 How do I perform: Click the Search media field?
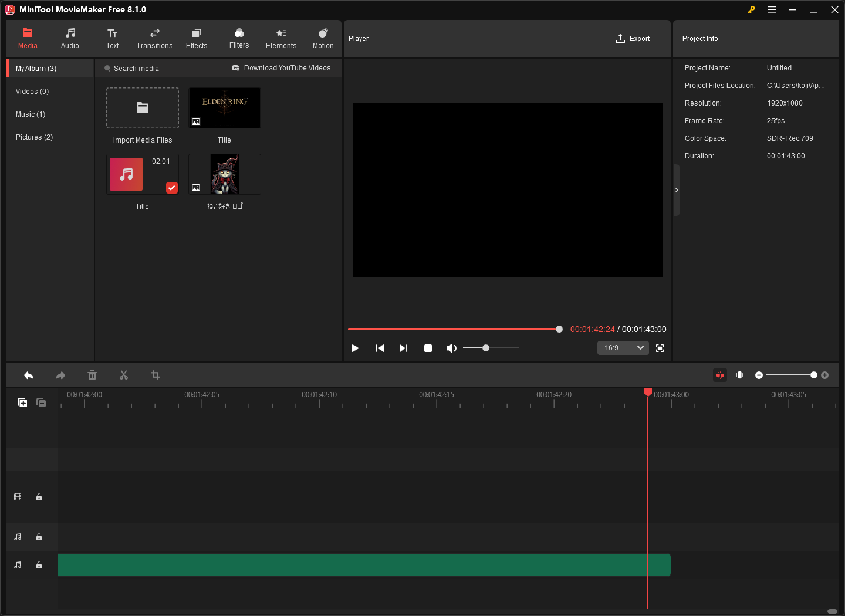pyautogui.click(x=136, y=69)
